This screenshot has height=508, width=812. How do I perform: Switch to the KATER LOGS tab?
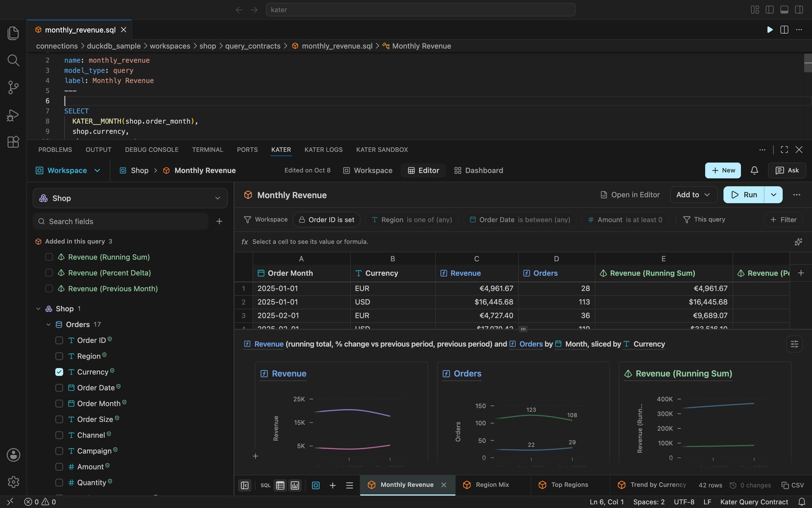pyautogui.click(x=323, y=149)
